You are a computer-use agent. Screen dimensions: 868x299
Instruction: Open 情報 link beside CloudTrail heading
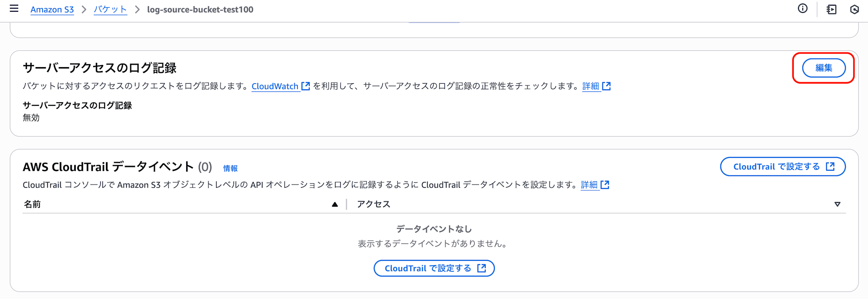(230, 168)
